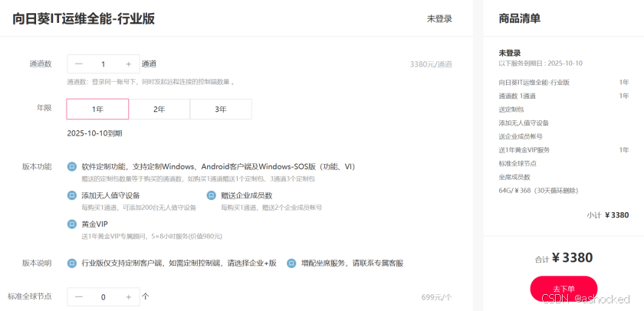Click the 赠送企业成员数 feature title
This screenshot has width=644, height=311.
coord(247,195)
